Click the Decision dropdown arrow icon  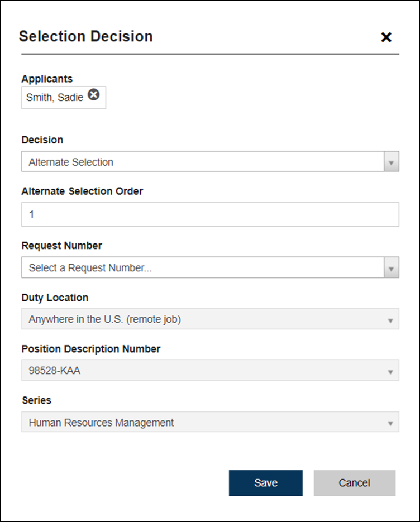tap(391, 162)
